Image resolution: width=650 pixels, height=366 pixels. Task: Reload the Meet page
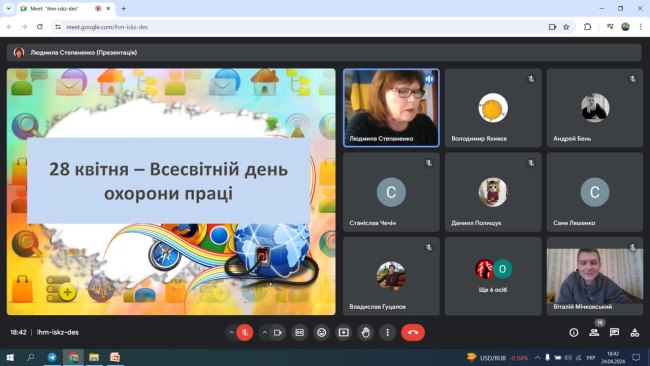pos(40,27)
